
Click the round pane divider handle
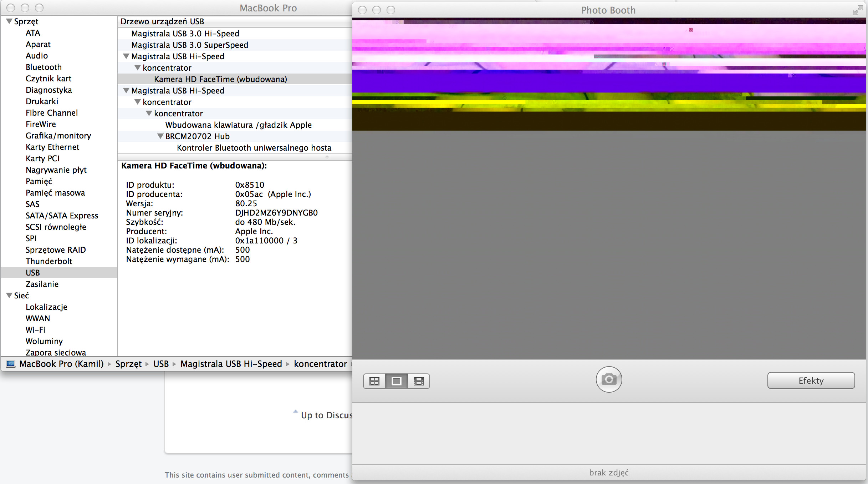pos(327,157)
